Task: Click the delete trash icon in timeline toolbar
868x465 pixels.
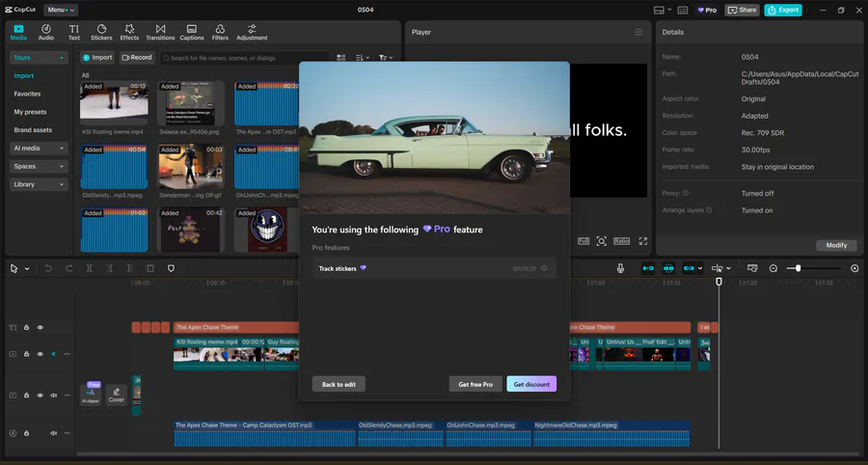Action: pos(150,268)
